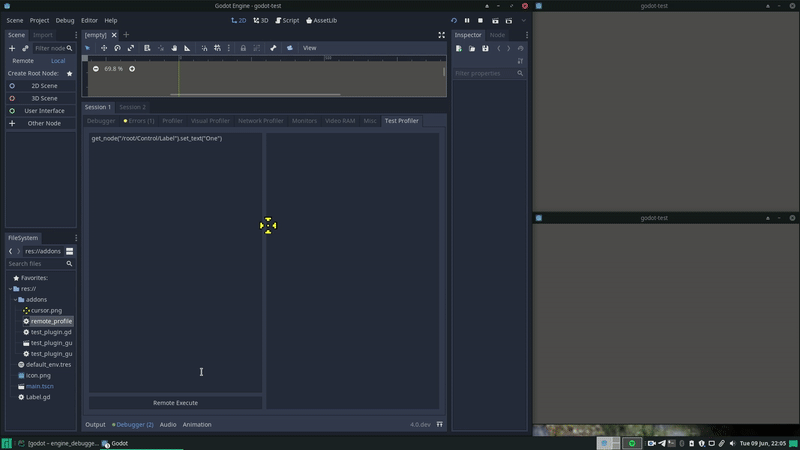The height and width of the screenshot is (450, 800).
Task: Toggle distraction-free mode icon
Action: coord(441,35)
